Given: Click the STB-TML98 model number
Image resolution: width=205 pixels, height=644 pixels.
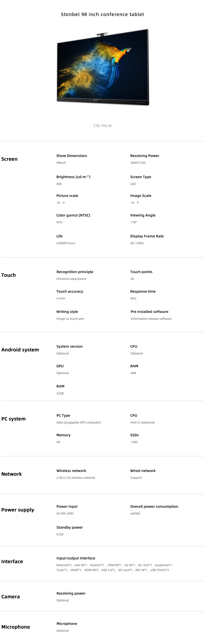Looking at the screenshot, I should (102, 126).
